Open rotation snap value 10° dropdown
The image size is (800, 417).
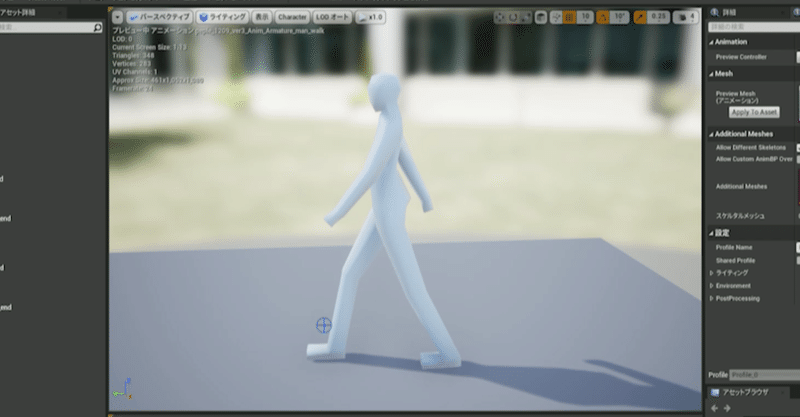pyautogui.click(x=619, y=17)
